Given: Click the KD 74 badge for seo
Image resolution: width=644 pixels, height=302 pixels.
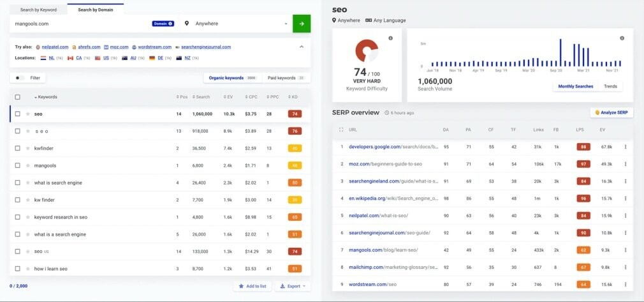Looking at the screenshot, I should point(295,114).
